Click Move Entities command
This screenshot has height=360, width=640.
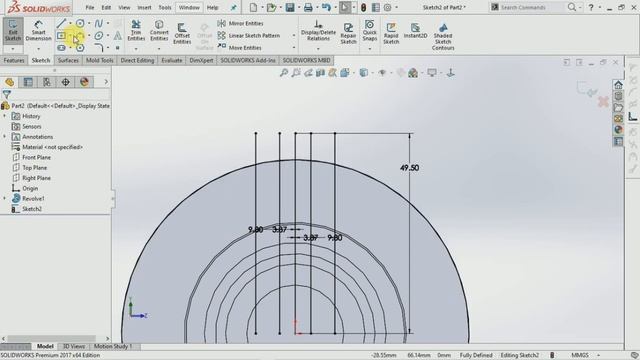click(x=240, y=47)
